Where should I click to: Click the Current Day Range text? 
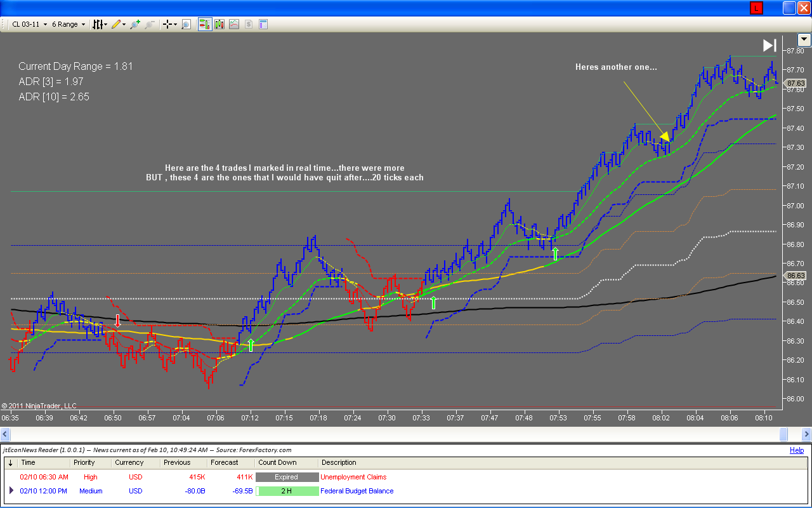click(75, 66)
